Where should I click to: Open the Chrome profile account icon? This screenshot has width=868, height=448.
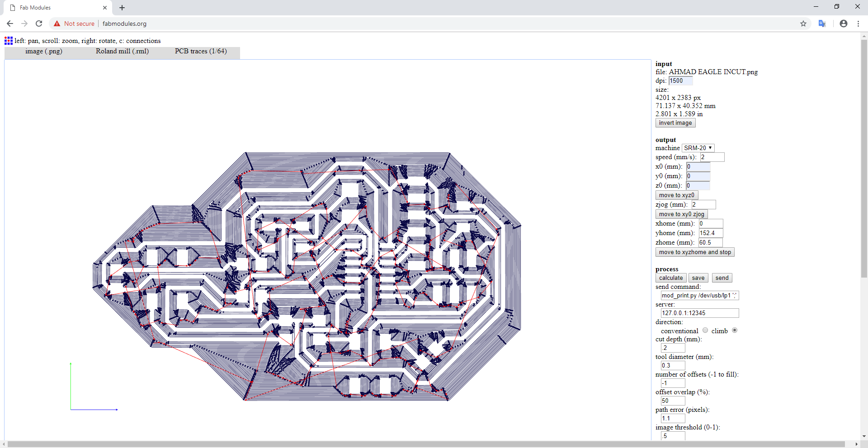[x=844, y=24]
